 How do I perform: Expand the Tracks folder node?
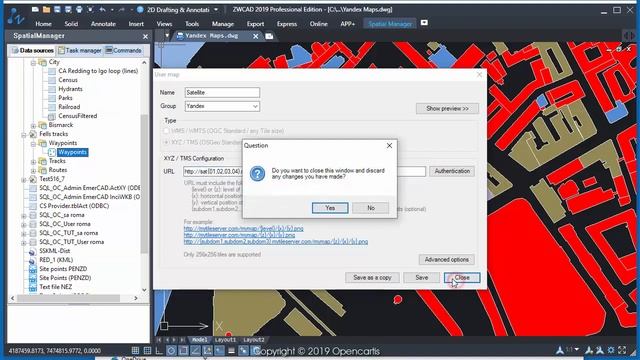[33, 161]
